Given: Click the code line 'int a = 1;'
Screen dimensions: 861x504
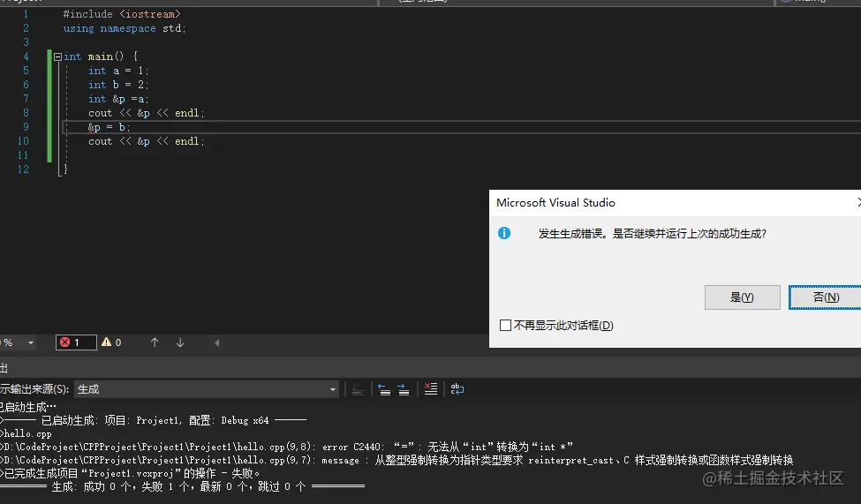Looking at the screenshot, I should click(x=118, y=71).
